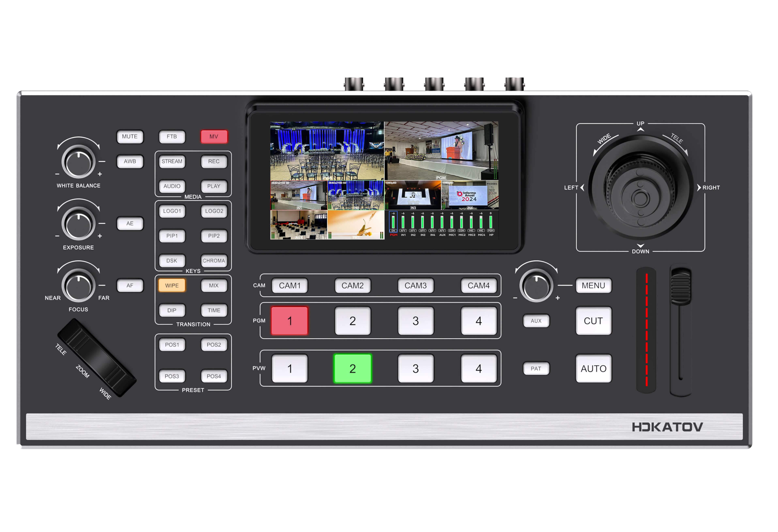Click the PTZ joystick center
The width and height of the screenshot is (778, 532).
[640, 198]
